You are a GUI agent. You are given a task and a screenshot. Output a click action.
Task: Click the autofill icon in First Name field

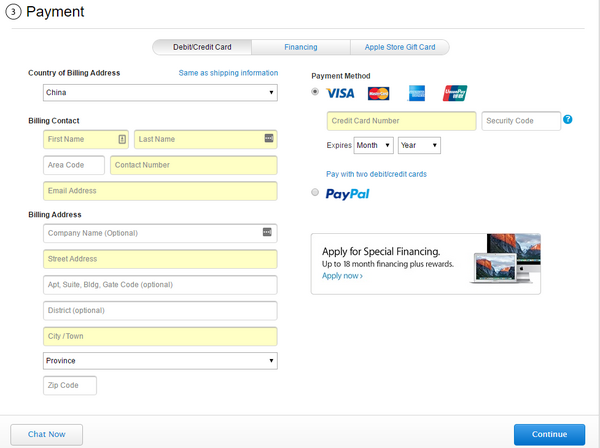[122, 139]
